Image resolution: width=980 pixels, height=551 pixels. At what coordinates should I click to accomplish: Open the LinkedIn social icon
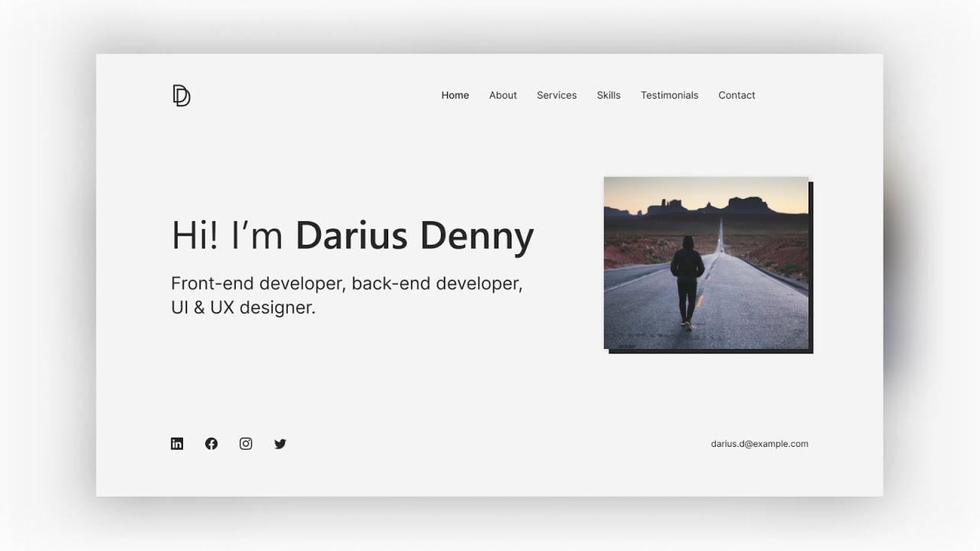click(x=177, y=444)
